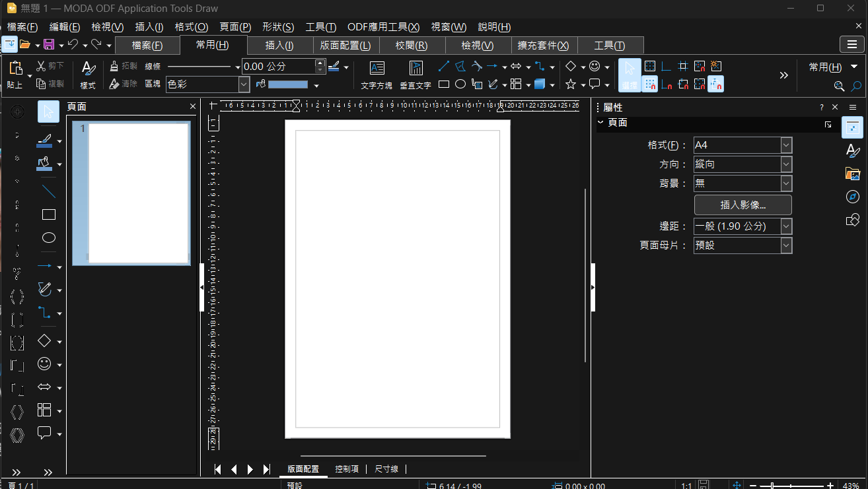Toggle helplines while moving
Viewport: 868px width, 489px height.
point(683,67)
